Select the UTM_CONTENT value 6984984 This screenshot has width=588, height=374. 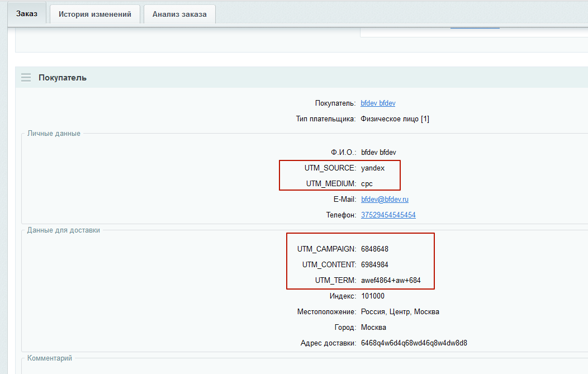coord(374,265)
